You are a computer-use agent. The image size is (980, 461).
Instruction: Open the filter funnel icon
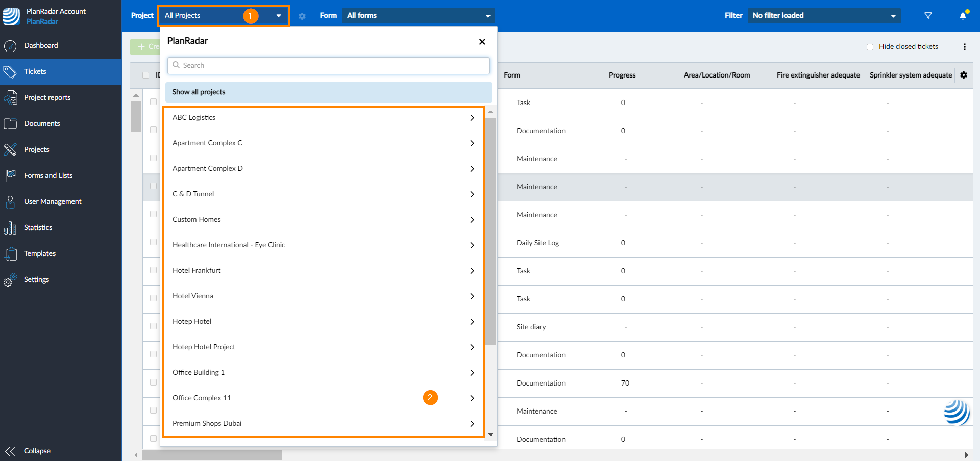(x=928, y=16)
